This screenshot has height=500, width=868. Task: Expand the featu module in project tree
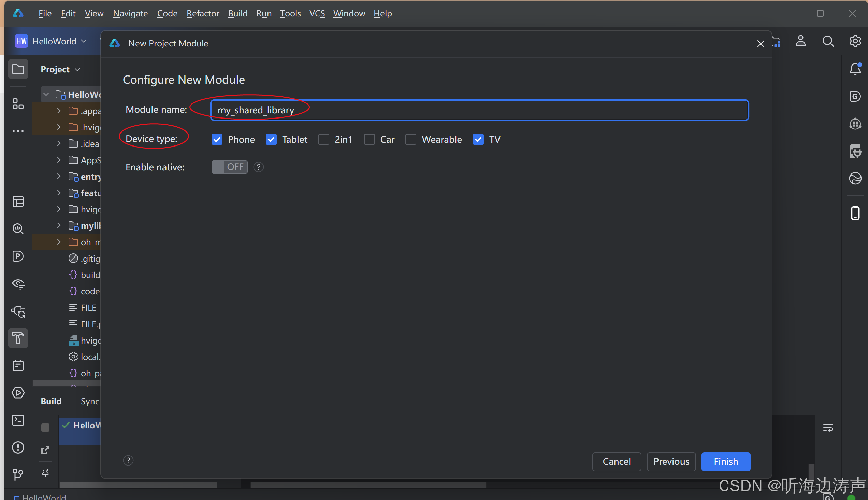(59, 193)
